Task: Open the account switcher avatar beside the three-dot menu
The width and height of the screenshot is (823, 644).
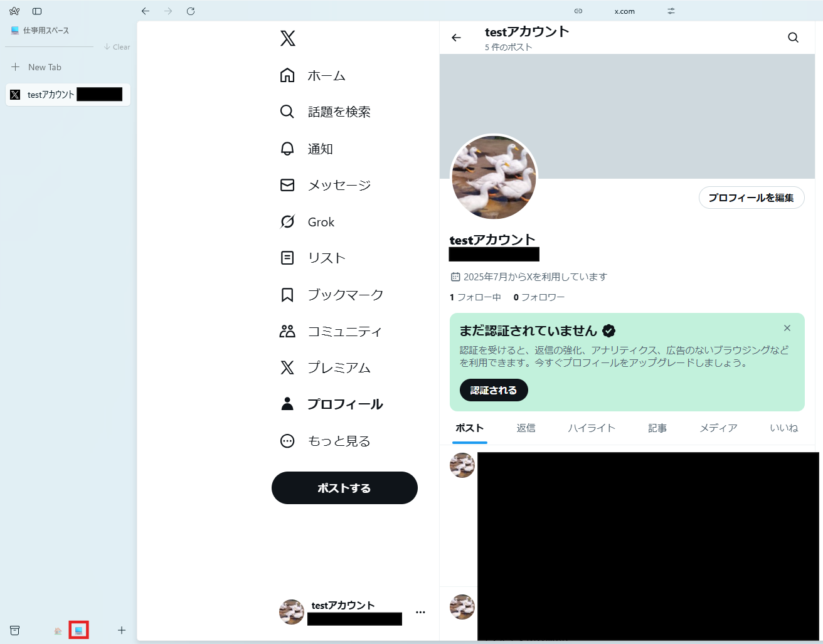Action: pos(292,612)
